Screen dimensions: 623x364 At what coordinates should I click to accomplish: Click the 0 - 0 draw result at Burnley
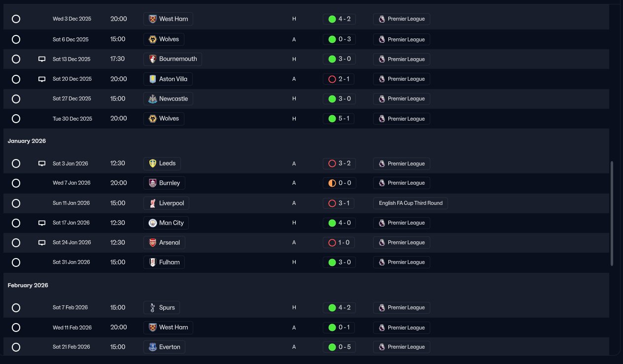tap(339, 183)
